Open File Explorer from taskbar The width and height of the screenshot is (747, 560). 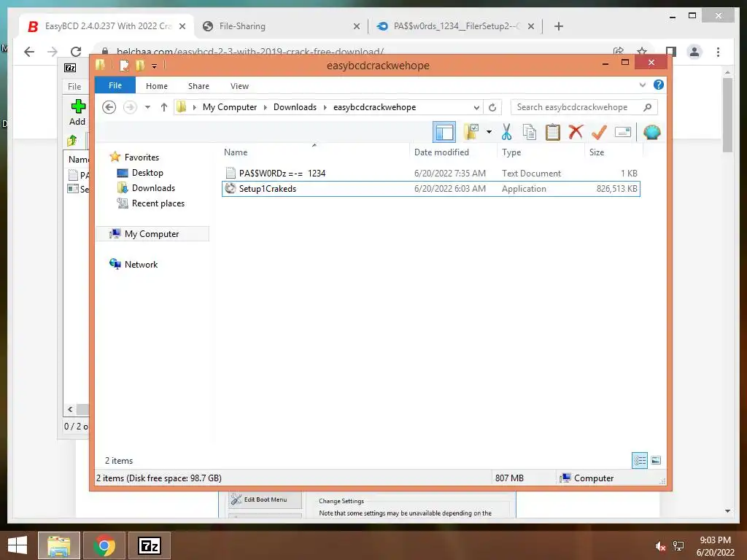(59, 545)
